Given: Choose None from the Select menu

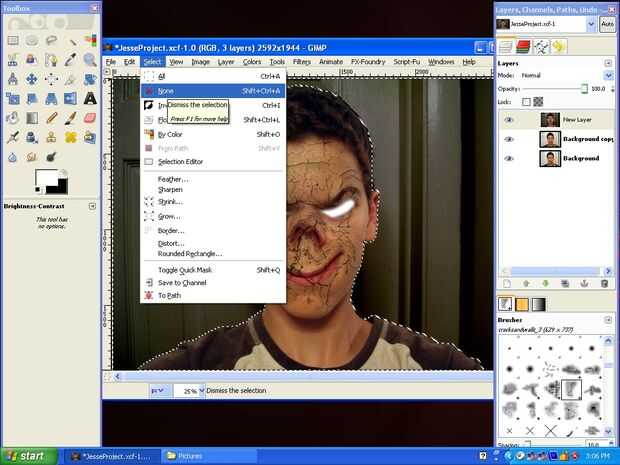Looking at the screenshot, I should 213,91.
